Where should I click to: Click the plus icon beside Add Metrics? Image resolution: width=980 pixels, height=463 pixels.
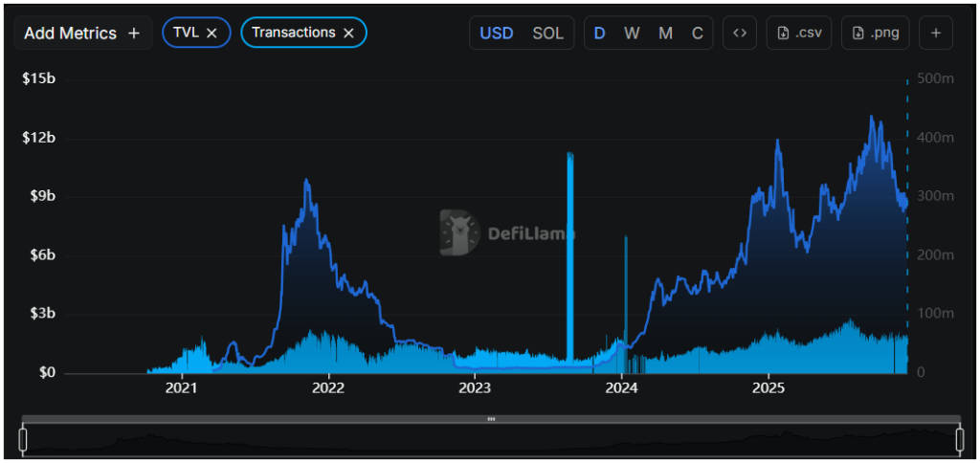point(134,33)
